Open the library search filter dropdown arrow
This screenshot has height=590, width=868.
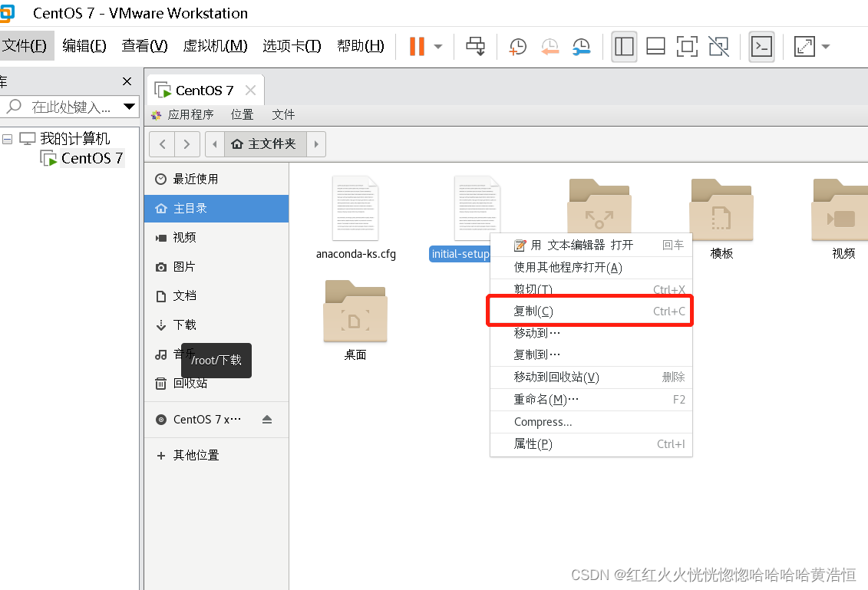coord(130,107)
